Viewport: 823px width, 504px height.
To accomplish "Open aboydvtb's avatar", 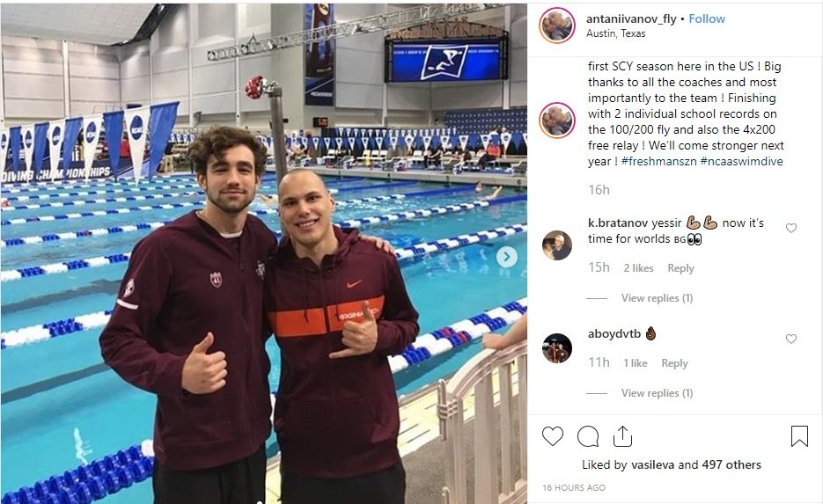I will click(x=557, y=348).
